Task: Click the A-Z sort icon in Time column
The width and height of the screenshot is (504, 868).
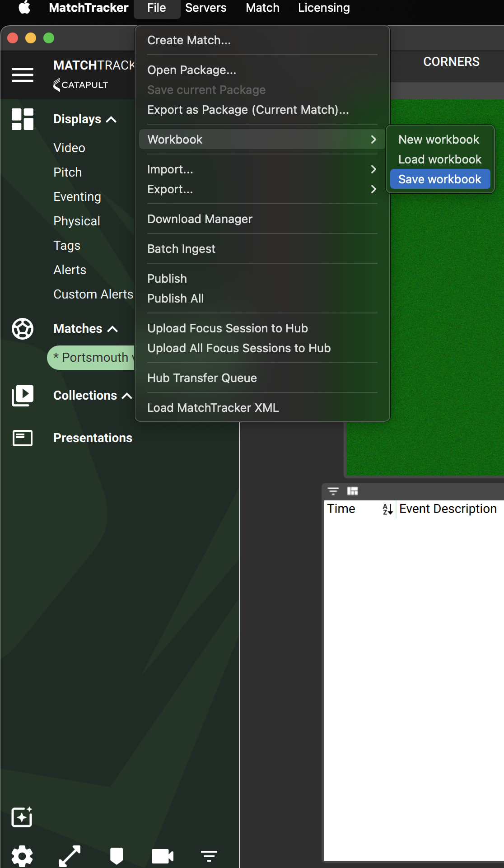Action: [x=387, y=509]
